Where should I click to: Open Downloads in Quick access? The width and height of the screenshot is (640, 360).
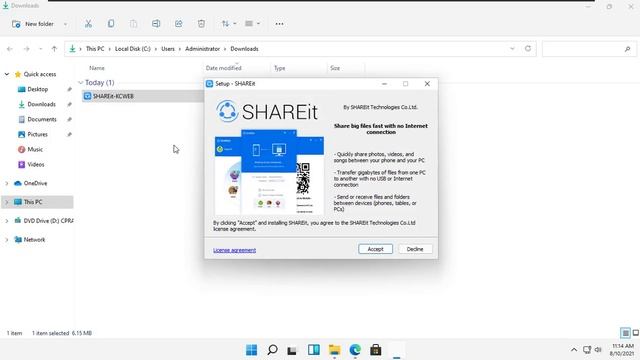point(41,104)
